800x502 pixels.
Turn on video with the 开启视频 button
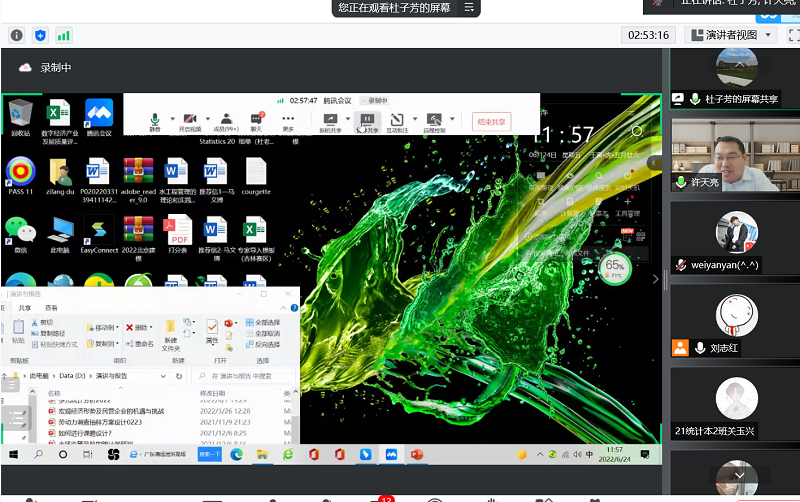click(190, 122)
